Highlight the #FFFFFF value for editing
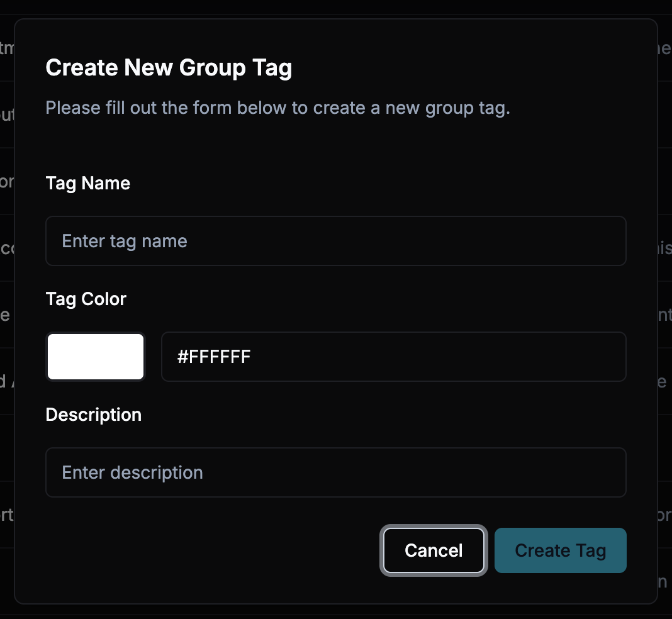 tap(394, 357)
